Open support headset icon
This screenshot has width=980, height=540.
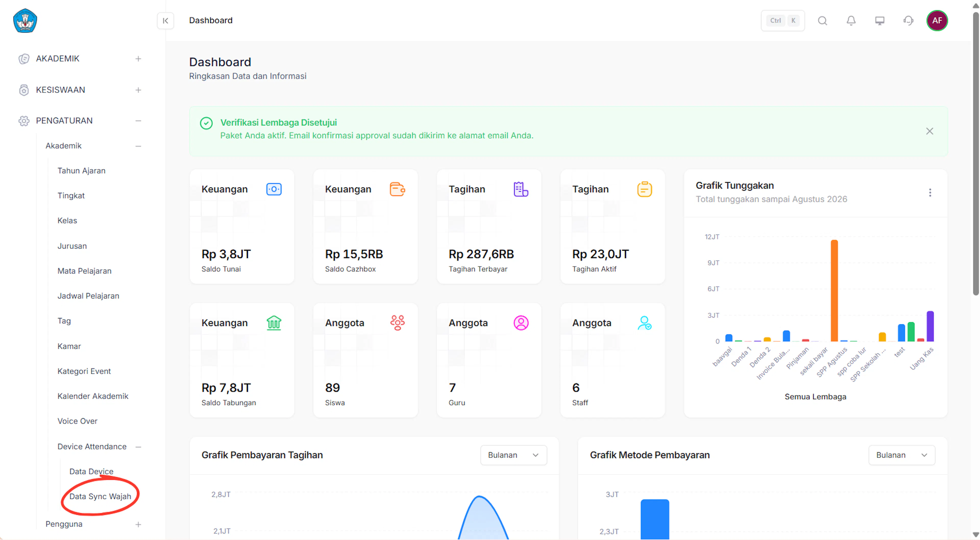coord(909,20)
